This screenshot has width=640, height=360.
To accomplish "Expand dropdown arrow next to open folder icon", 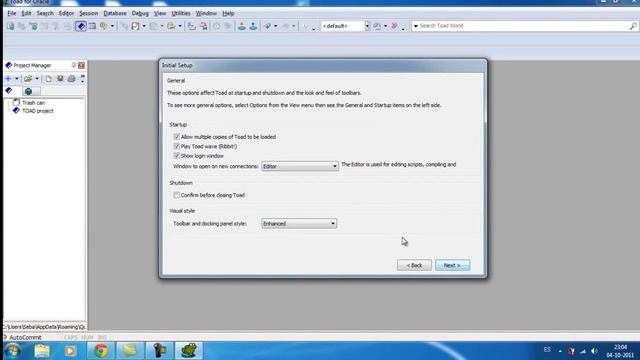I will (37, 78).
